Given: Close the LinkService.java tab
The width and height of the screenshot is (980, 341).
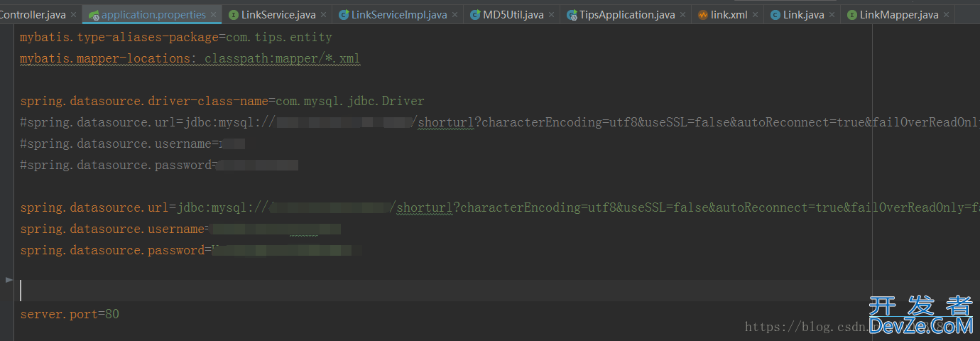Looking at the screenshot, I should [x=323, y=15].
